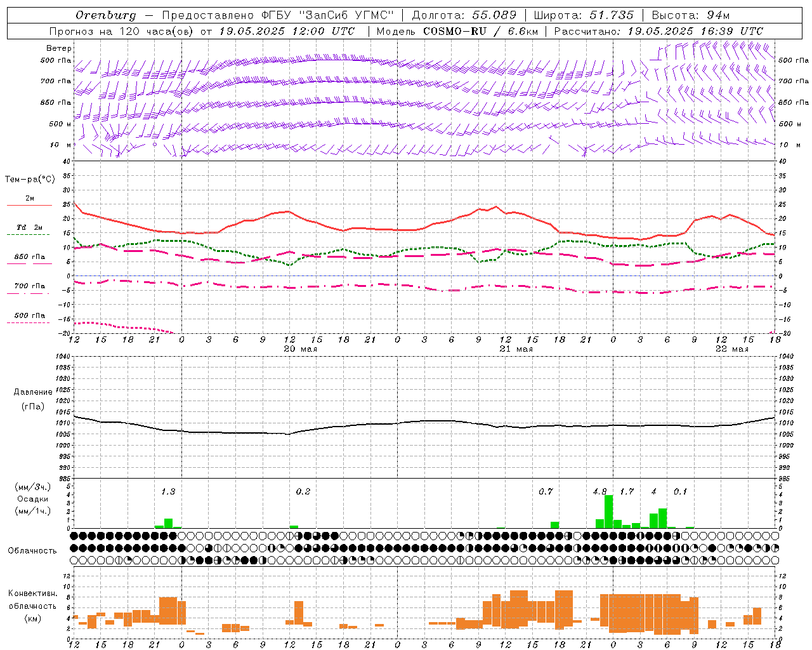Screen dimensions: 812x650
Task: Click the Конвективн. convective cloud label
Action: click(32, 594)
